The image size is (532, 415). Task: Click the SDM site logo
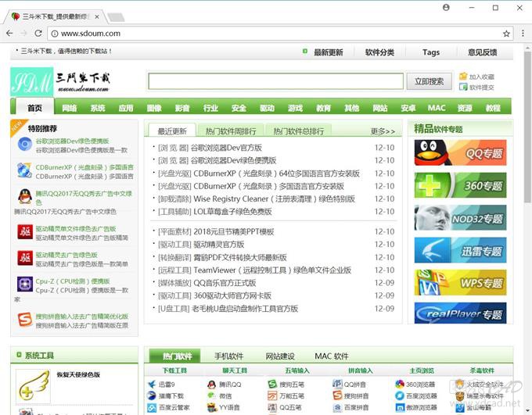[31, 82]
